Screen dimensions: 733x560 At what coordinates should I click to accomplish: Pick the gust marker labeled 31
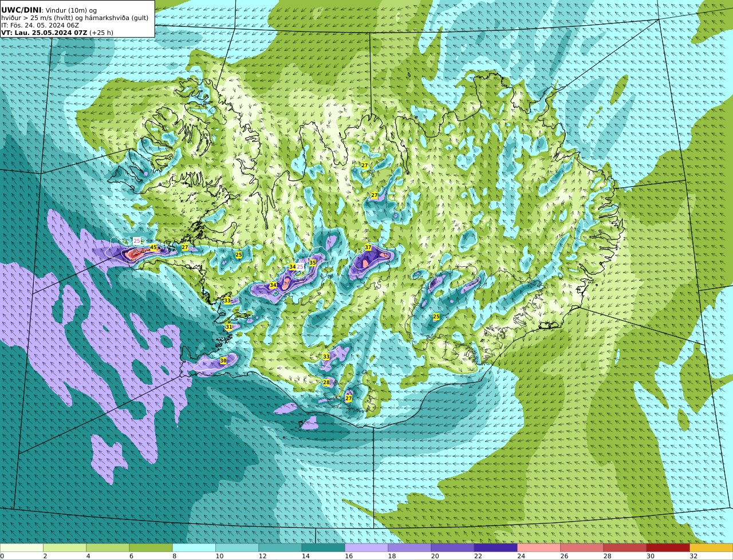point(229,327)
